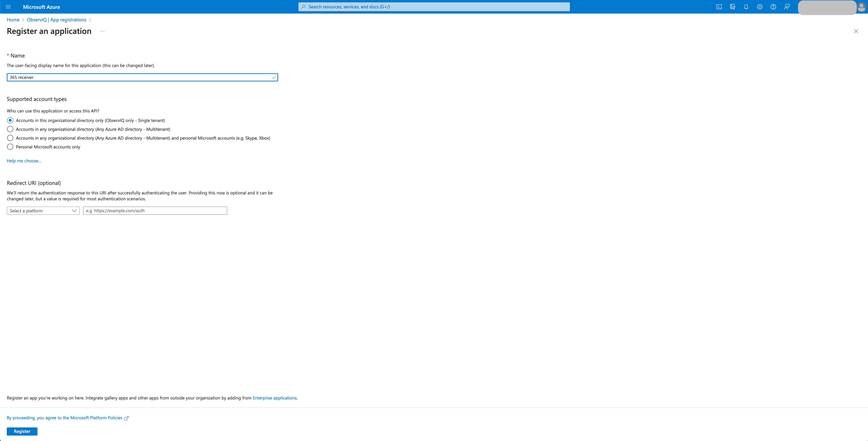Open the more options ellipsis beside the title

click(x=102, y=31)
